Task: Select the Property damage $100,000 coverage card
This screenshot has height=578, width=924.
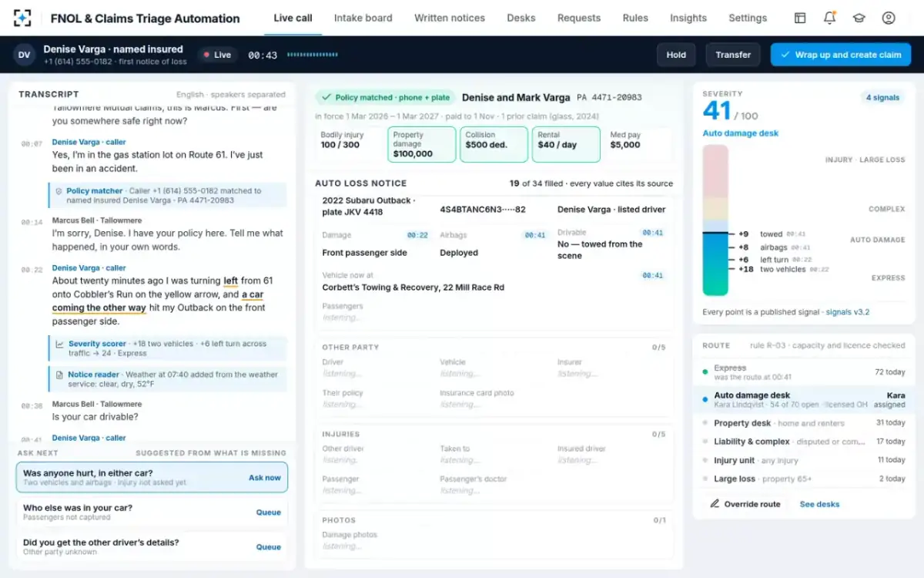Action: [x=421, y=144]
